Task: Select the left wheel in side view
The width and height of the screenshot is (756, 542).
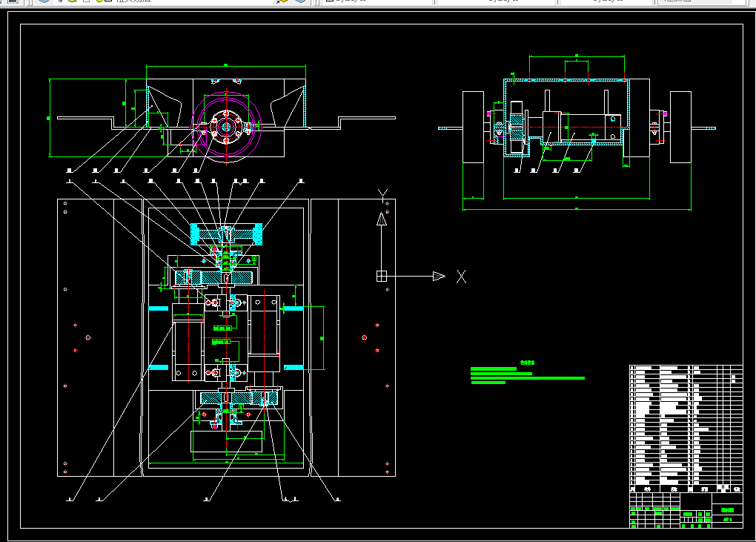Action: pyautogui.click(x=473, y=128)
